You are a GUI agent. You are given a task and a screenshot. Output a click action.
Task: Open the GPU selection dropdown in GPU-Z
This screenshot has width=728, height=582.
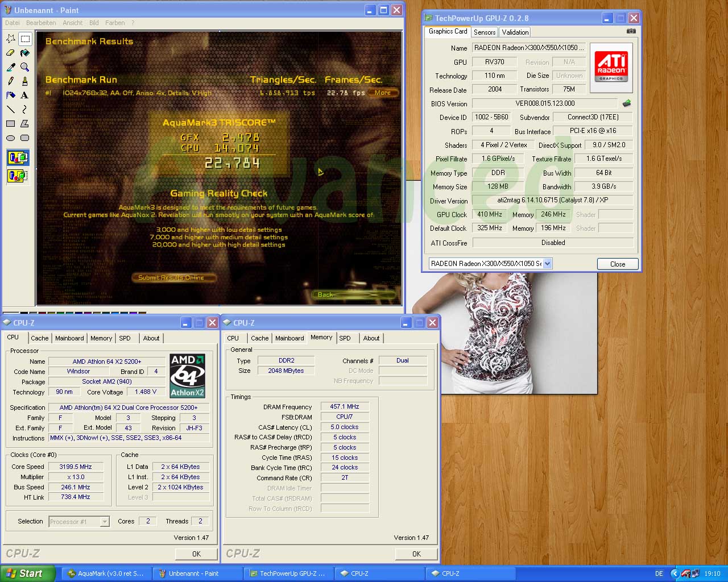547,264
